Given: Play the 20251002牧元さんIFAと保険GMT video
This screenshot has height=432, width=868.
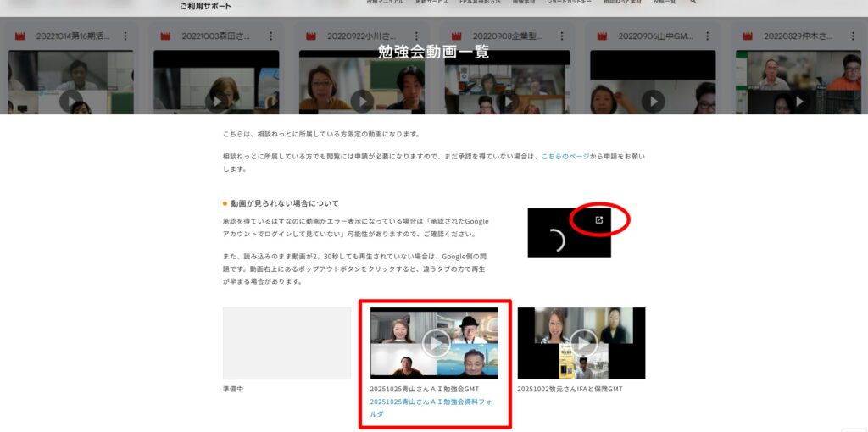Looking at the screenshot, I should click(581, 343).
